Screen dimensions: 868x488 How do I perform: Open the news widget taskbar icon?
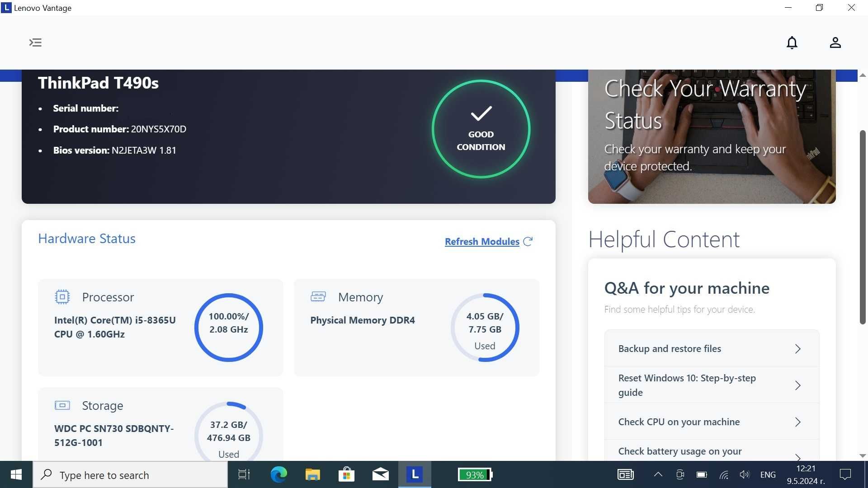tap(626, 474)
